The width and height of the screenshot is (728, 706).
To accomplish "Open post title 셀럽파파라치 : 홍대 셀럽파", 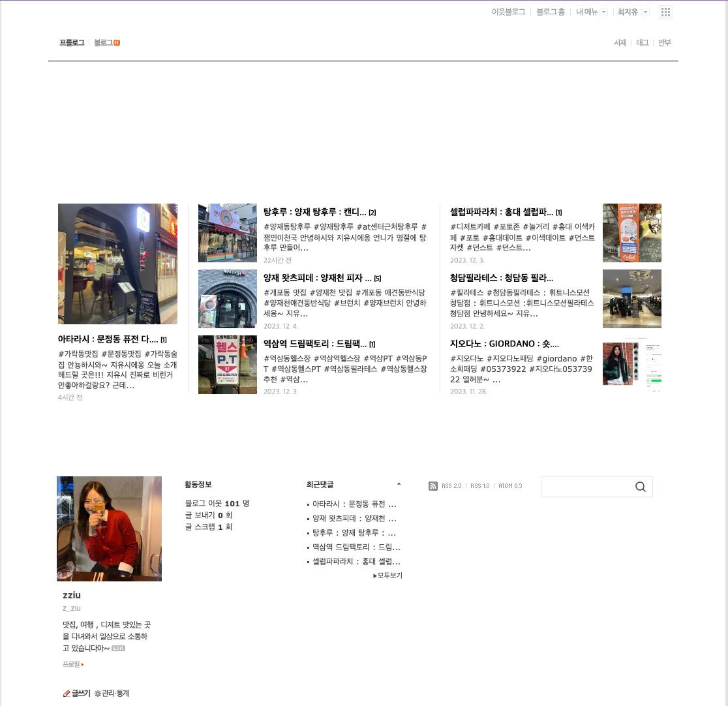I will point(502,212).
